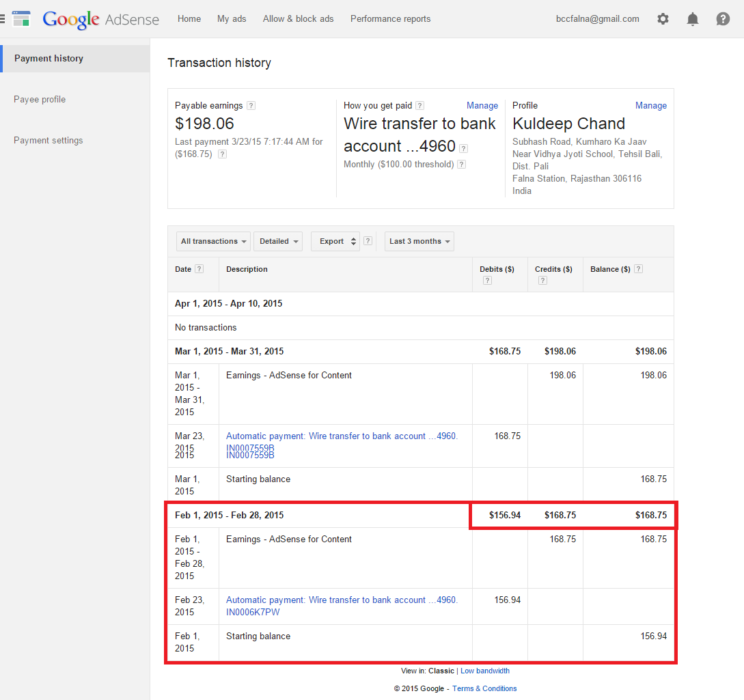Click help icon under Debits ($) header
Viewport: 744px width, 700px height.
487,280
